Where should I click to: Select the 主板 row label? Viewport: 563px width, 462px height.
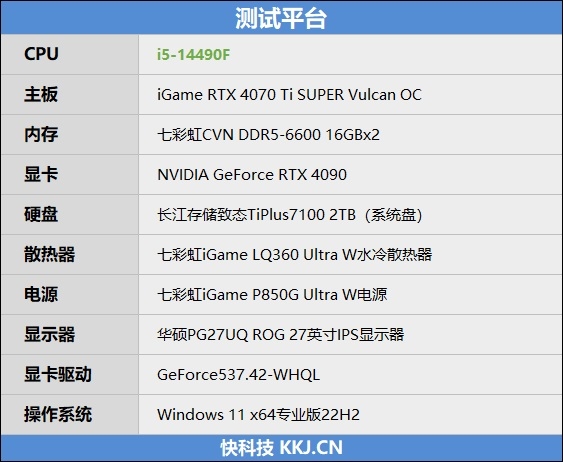[x=41, y=94]
